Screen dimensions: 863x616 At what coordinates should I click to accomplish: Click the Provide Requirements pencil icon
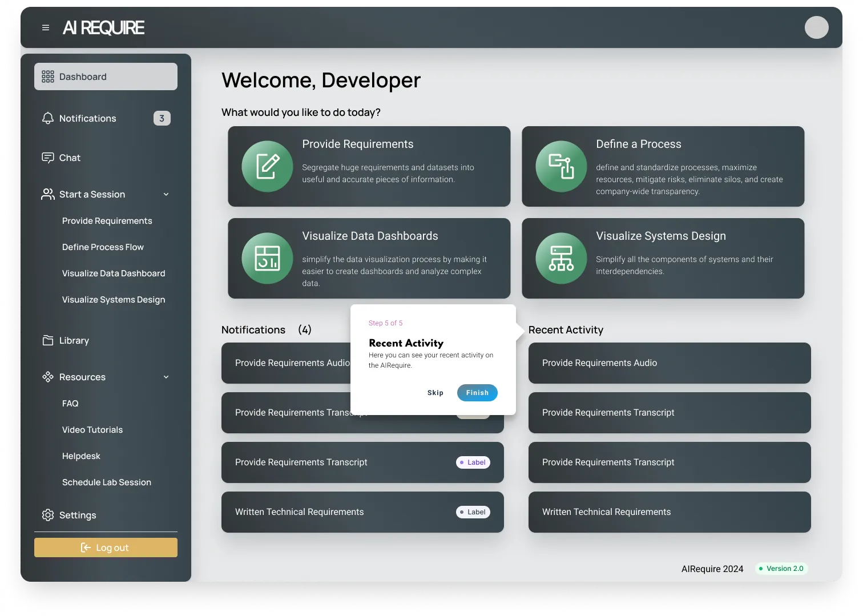tap(267, 166)
